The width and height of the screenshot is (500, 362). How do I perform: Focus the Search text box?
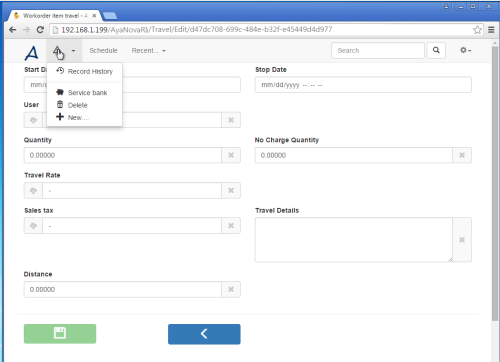378,51
